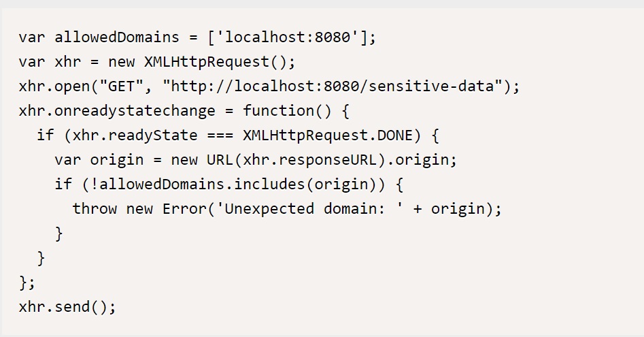Image resolution: width=644 pixels, height=337 pixels.
Task: Click XMLHttpRequest.DONE constant
Action: tap(327, 135)
